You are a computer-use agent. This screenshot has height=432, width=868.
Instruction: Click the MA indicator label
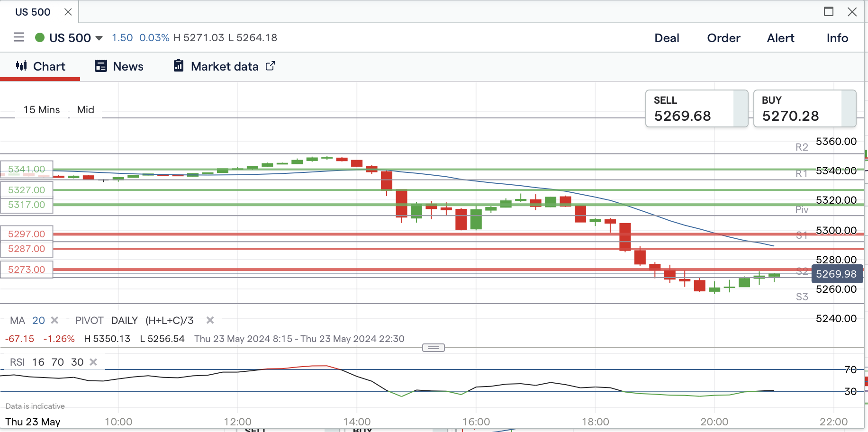(18, 321)
